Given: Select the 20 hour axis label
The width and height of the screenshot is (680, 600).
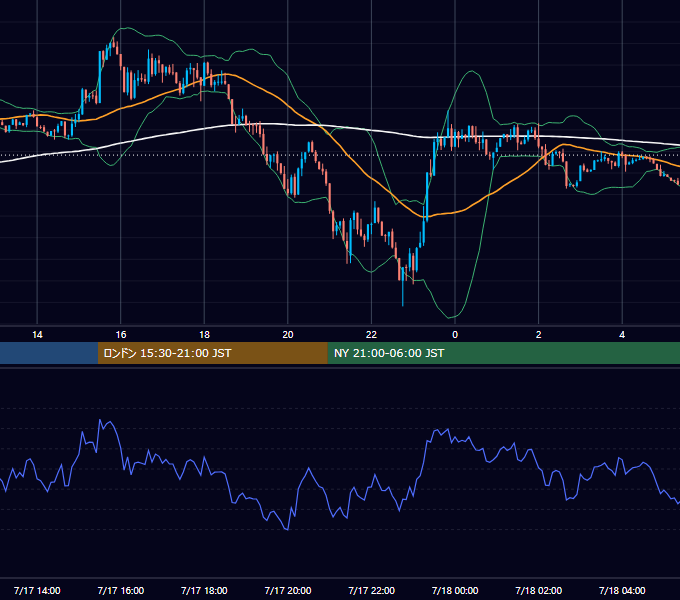Looking at the screenshot, I should point(288,335).
